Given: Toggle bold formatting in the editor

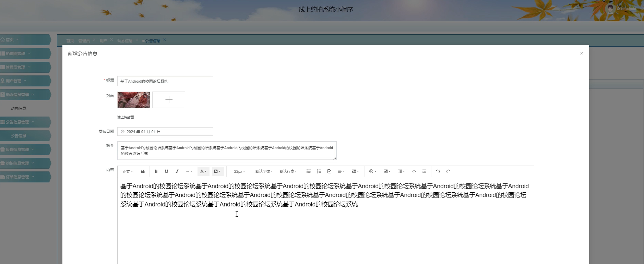Looking at the screenshot, I should click(156, 171).
